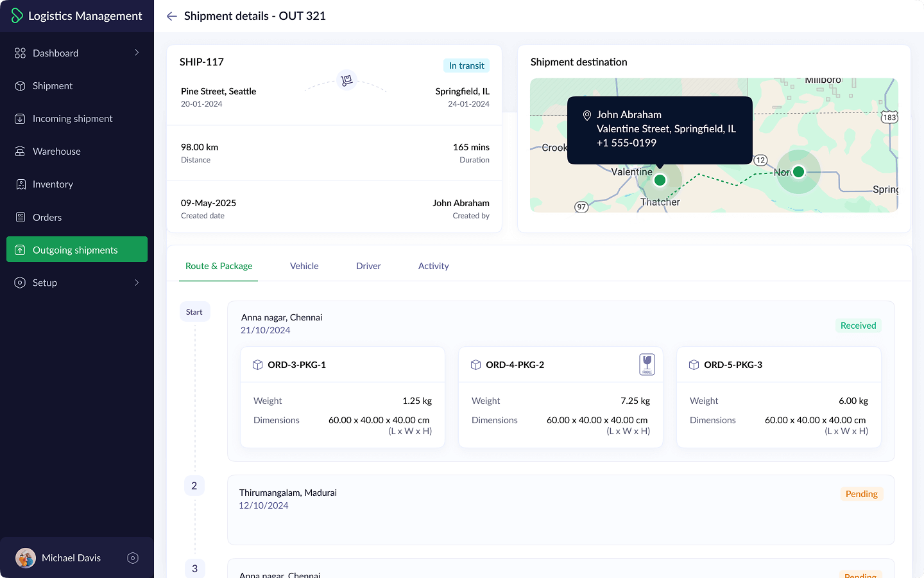Click the In transit status badge
Screen dimensions: 924x578
pyautogui.click(x=466, y=66)
